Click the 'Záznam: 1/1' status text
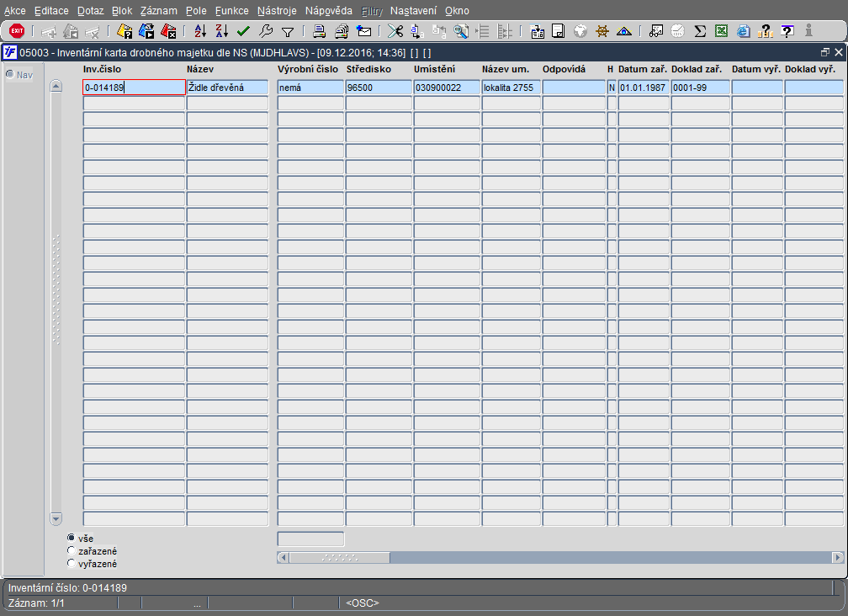The image size is (848, 616). pyautogui.click(x=36, y=603)
